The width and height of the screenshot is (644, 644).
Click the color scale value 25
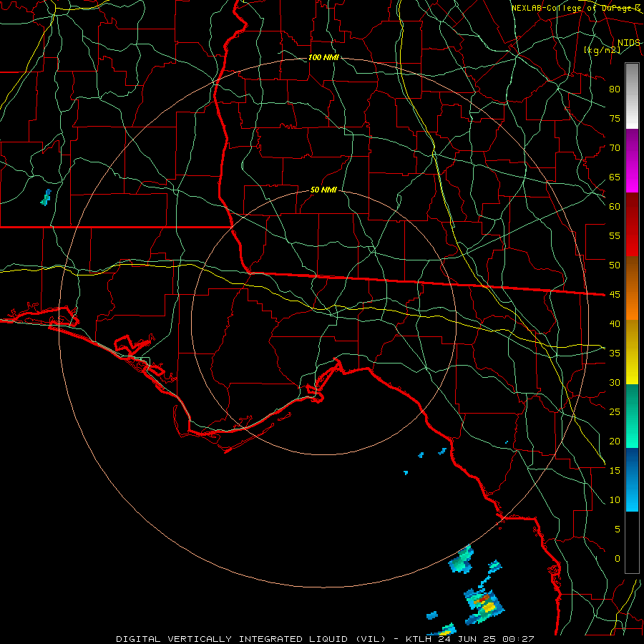(x=615, y=412)
